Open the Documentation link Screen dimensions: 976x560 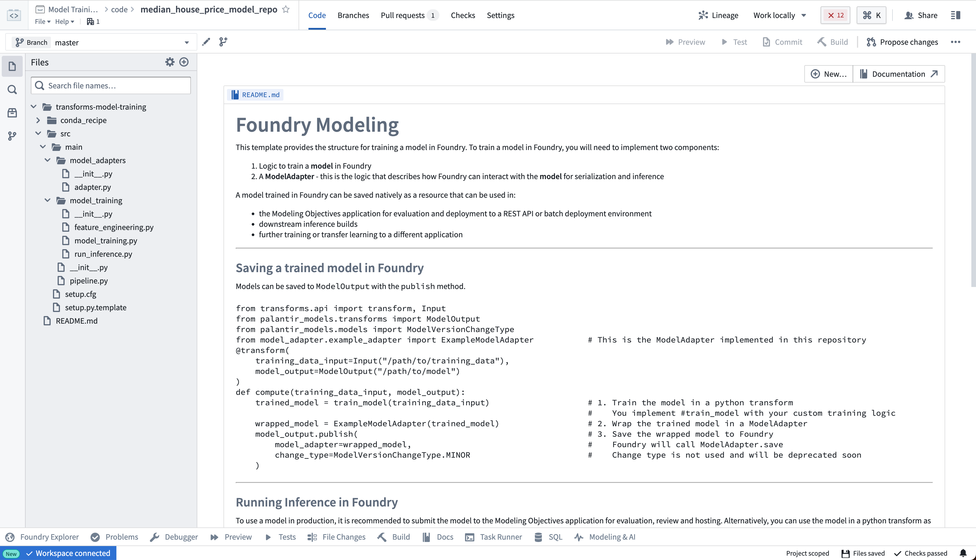899,74
